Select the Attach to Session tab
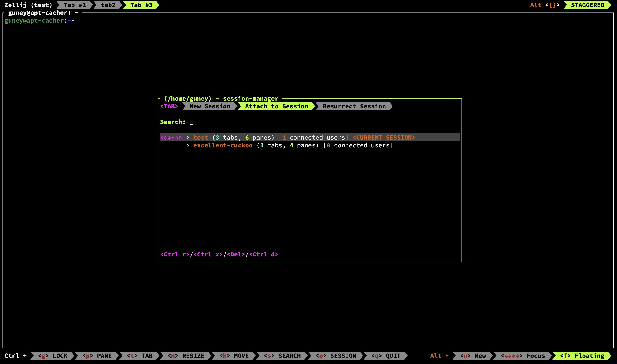 coord(276,106)
